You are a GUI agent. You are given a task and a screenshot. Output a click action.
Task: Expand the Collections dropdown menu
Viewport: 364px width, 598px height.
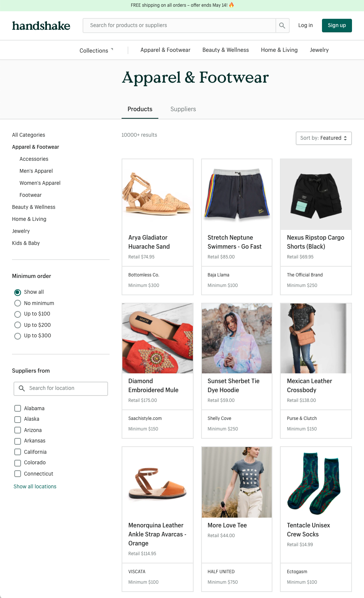pyautogui.click(x=96, y=50)
